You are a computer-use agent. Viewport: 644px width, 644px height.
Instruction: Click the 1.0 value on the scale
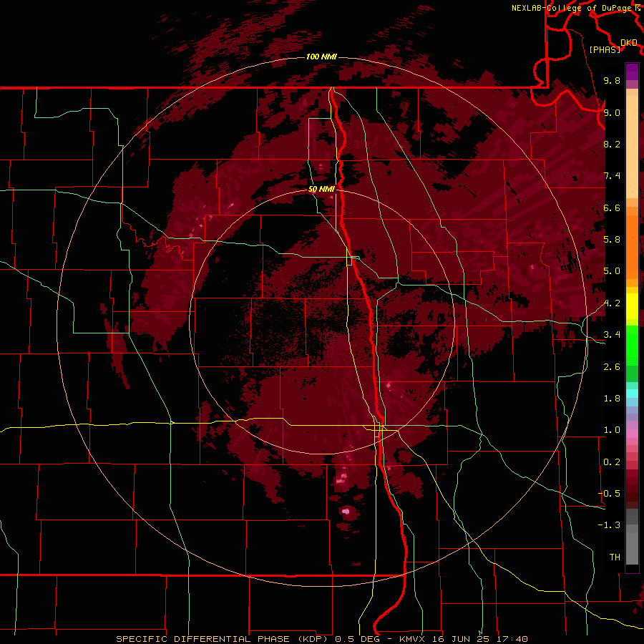pyautogui.click(x=612, y=430)
